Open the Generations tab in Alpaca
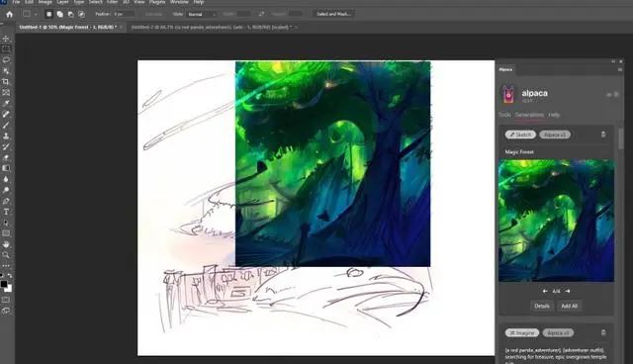Screen dimensions: 633x364 click(529, 115)
